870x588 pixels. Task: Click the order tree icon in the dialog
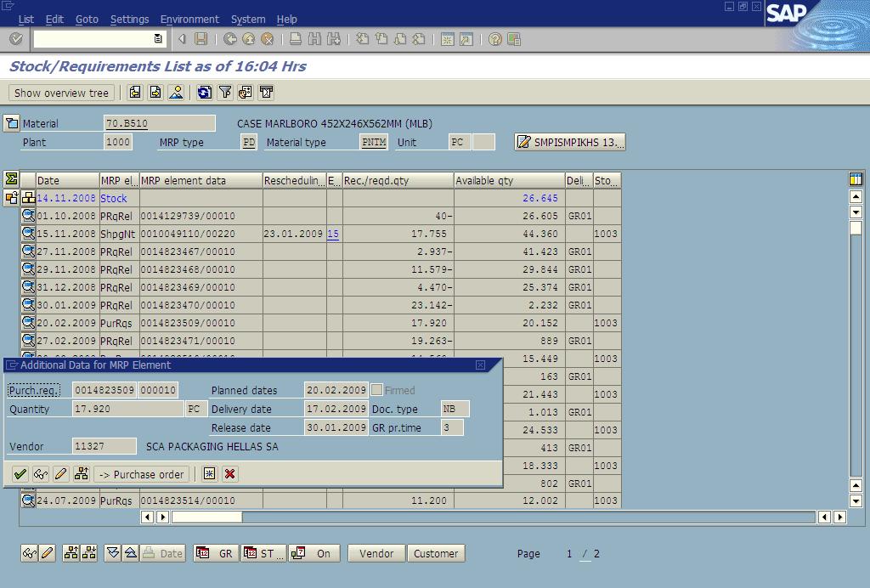click(82, 474)
